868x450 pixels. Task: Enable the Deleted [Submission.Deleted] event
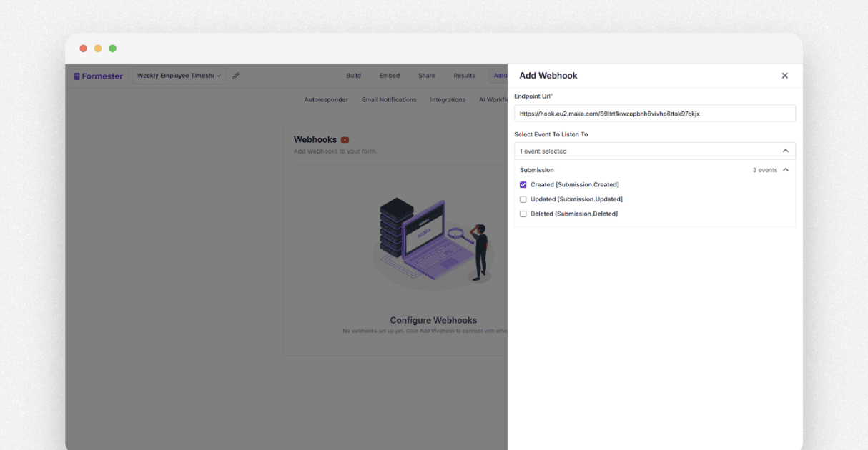(x=523, y=213)
